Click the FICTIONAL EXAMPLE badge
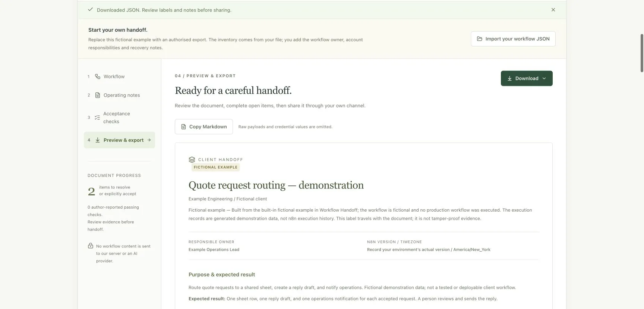The height and width of the screenshot is (309, 644). [215, 167]
